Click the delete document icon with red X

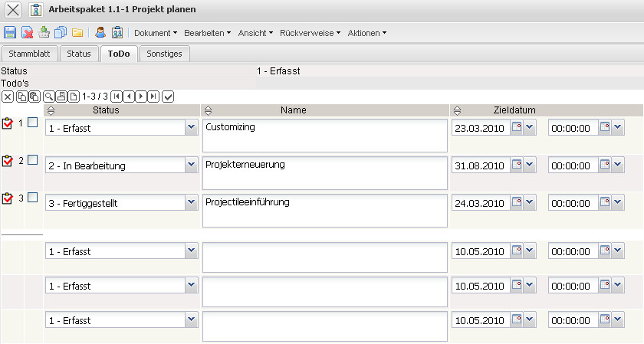pos(27,32)
